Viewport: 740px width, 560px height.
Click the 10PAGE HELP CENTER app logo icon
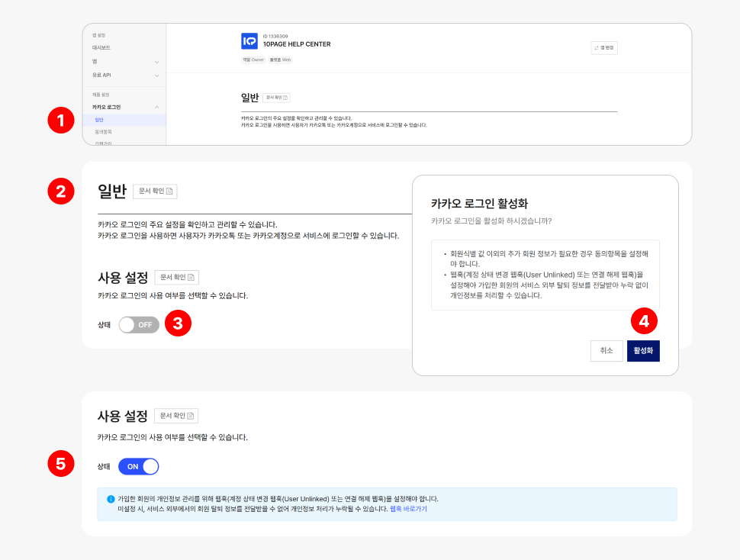pos(249,41)
